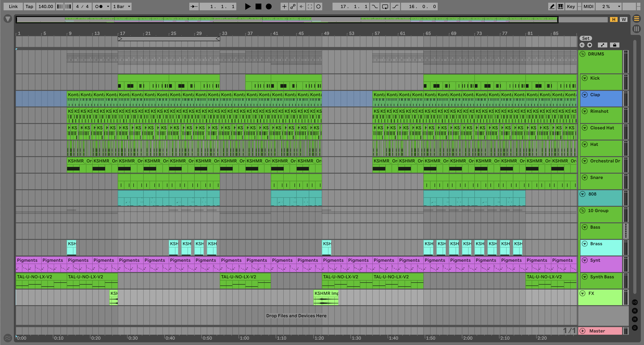Click the Capture MIDI bracket icon
The image size is (644, 345).
coord(310,6)
